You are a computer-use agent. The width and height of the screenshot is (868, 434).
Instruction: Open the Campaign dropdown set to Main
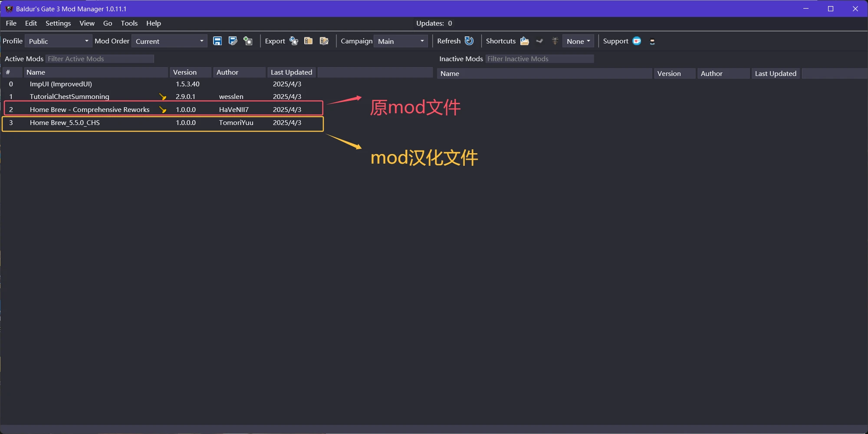(401, 41)
